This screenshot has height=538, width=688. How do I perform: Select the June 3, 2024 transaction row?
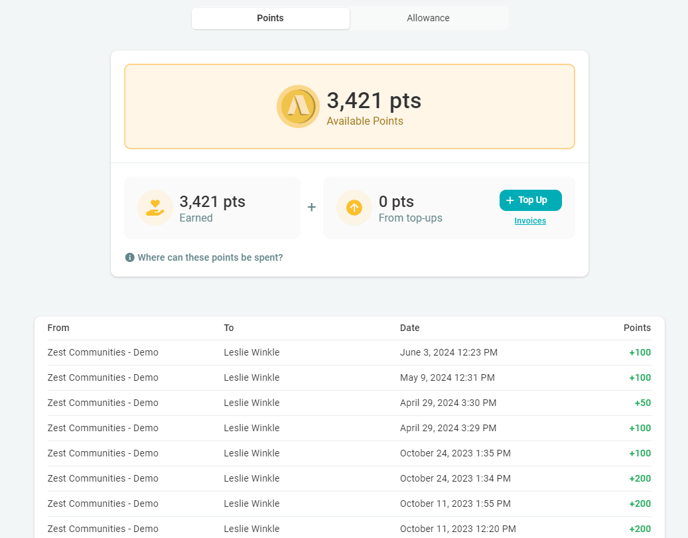(349, 353)
